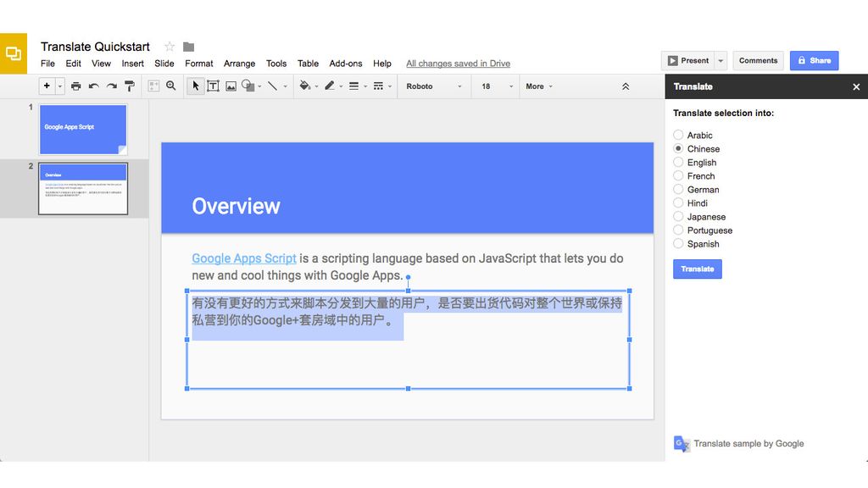Select the Line tool
Screen dimensions: 868x488
(x=273, y=86)
